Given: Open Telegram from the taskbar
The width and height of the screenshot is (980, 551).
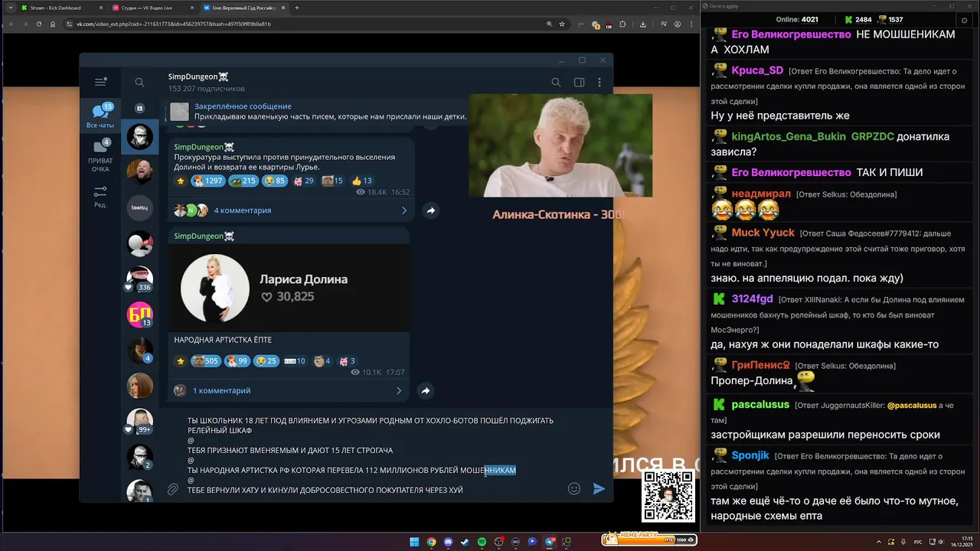Looking at the screenshot, I should (549, 542).
